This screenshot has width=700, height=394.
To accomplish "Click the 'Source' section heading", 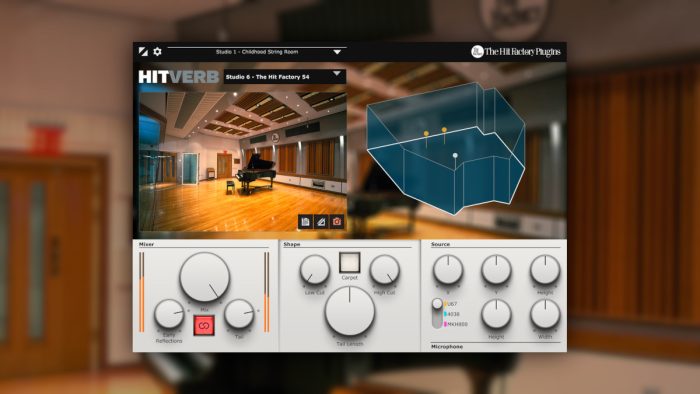I will click(440, 244).
